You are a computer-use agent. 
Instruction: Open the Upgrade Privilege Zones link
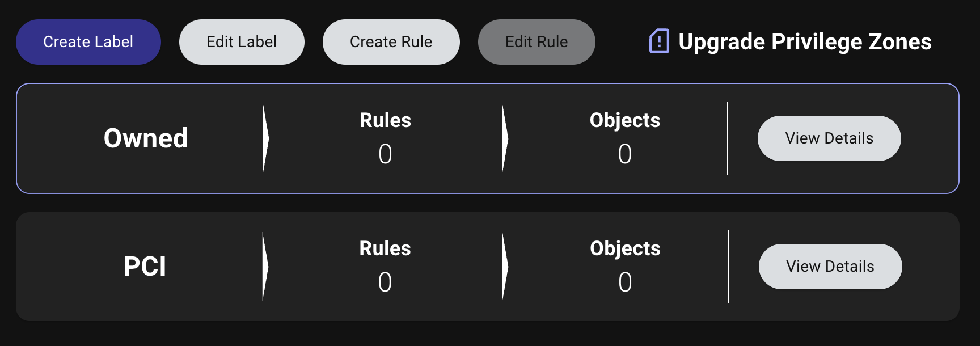[x=805, y=41]
